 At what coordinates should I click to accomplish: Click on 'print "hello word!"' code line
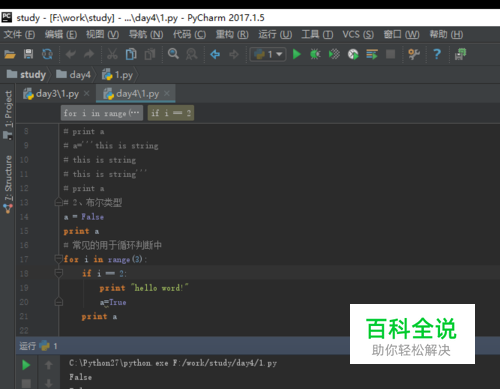point(144,288)
